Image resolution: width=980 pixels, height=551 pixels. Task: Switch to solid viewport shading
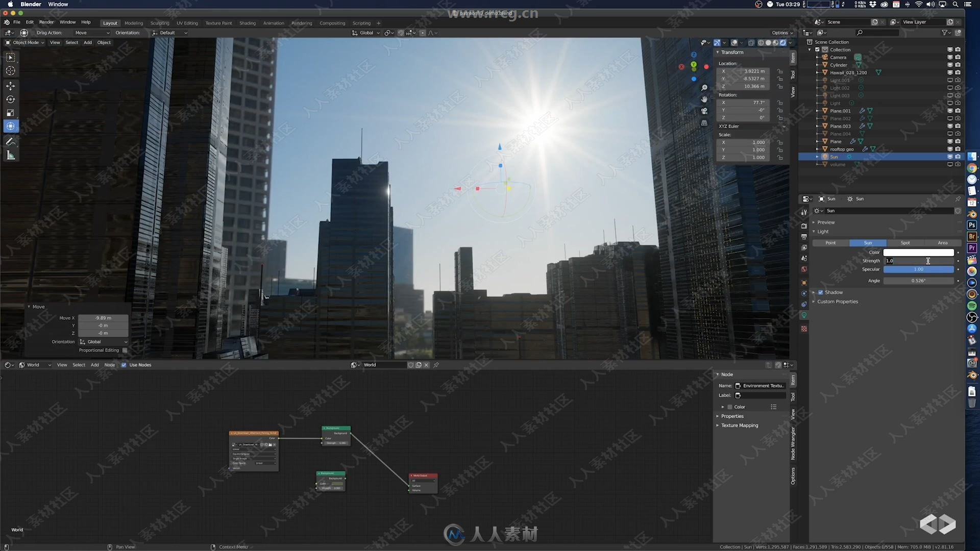click(768, 43)
